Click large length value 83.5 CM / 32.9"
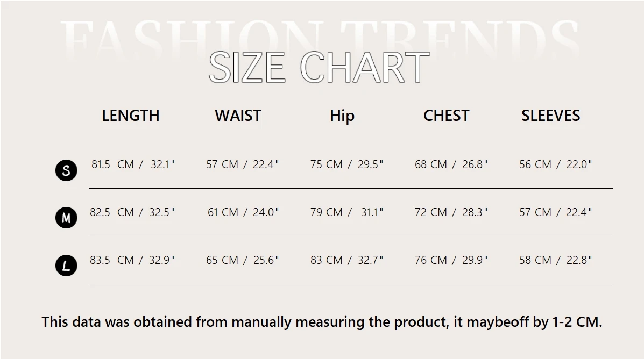The height and width of the screenshot is (359, 644). [132, 260]
